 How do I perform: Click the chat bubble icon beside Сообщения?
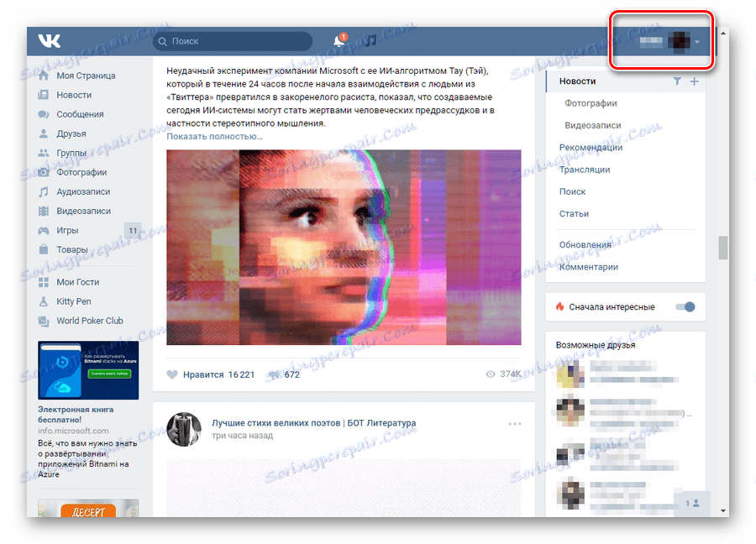pos(44,114)
